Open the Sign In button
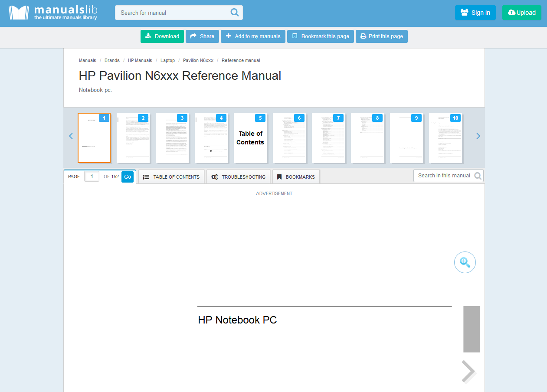The image size is (547, 392). 475,13
